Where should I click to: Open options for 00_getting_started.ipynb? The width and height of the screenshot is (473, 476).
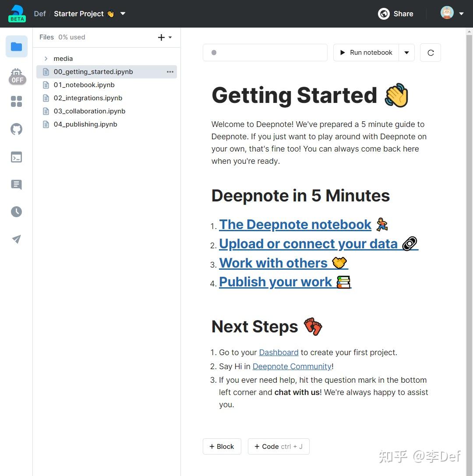(170, 71)
